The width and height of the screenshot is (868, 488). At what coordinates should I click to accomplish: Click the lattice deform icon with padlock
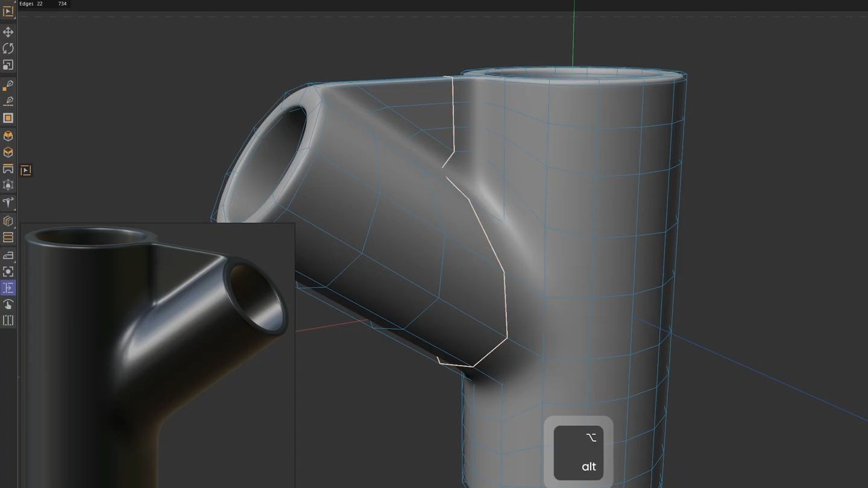8,186
